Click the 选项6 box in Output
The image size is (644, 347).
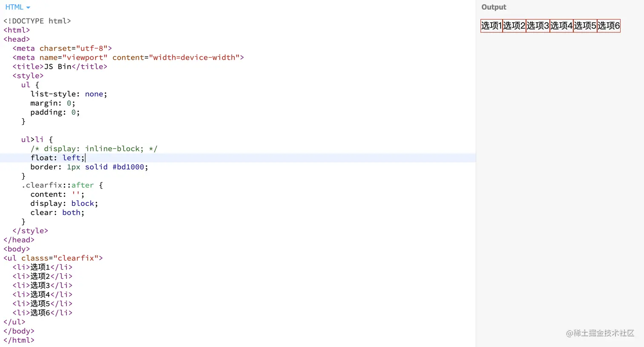point(609,26)
